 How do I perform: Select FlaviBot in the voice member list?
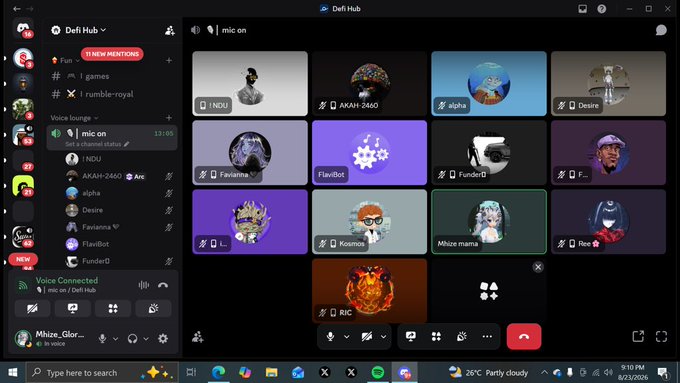(120, 244)
